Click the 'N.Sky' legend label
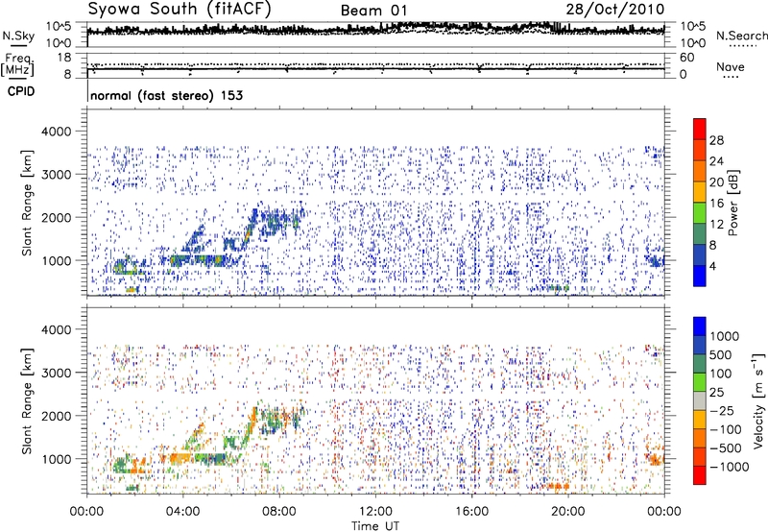This screenshot has width=768, height=532. pos(18,36)
